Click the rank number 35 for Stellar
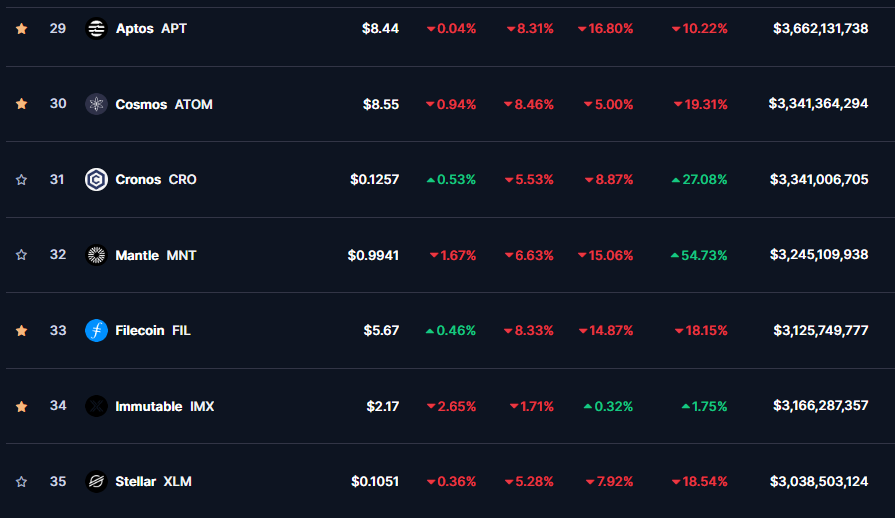The height and width of the screenshot is (518, 895). pos(58,482)
